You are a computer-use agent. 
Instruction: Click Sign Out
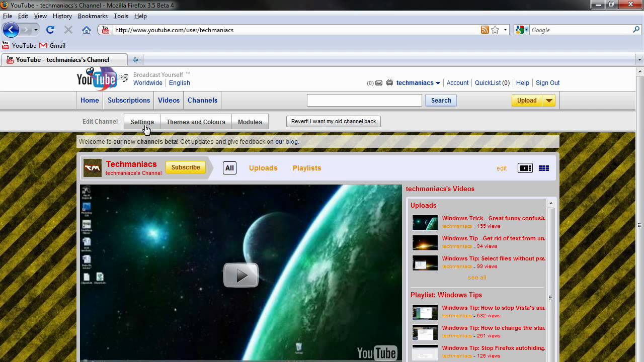547,83
